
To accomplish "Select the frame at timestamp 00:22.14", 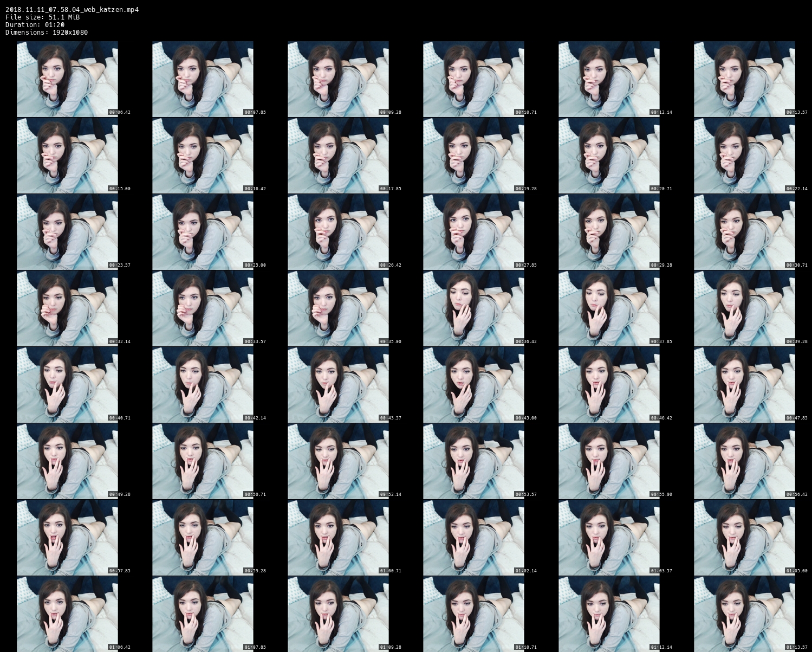I will point(745,156).
